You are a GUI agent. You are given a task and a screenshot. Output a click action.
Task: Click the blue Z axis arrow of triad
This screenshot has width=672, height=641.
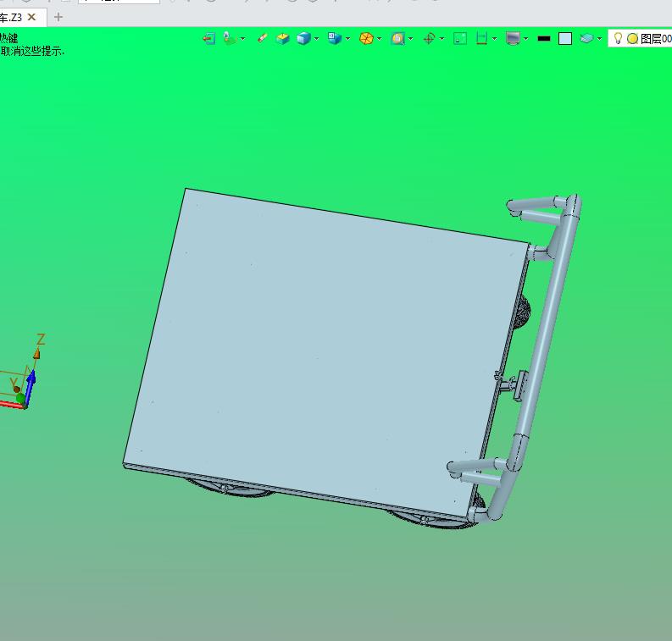point(30,387)
